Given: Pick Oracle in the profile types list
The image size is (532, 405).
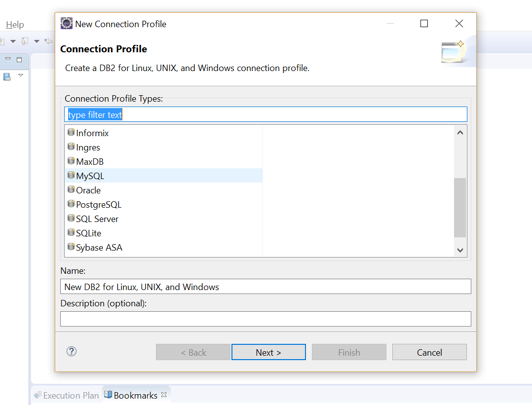Looking at the screenshot, I should point(88,190).
